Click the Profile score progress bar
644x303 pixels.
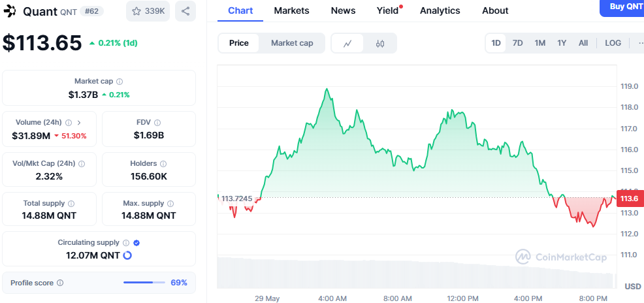pyautogui.click(x=144, y=283)
